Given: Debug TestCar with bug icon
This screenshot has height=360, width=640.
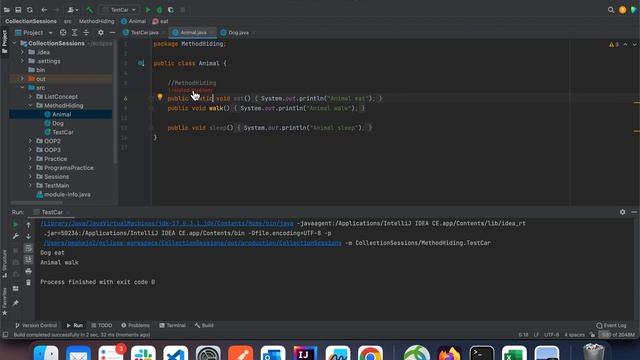Looking at the screenshot, I should (x=160, y=10).
